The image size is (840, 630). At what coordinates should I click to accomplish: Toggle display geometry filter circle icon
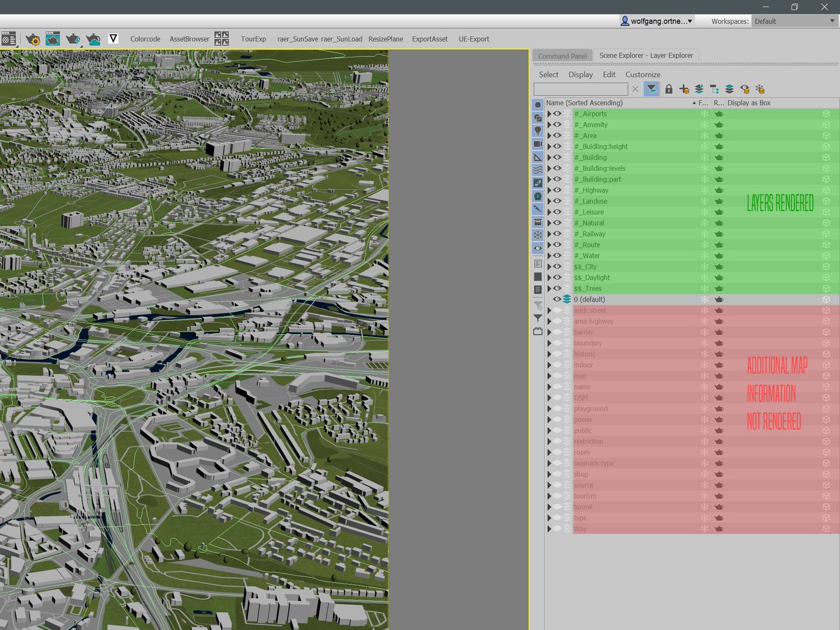click(538, 105)
